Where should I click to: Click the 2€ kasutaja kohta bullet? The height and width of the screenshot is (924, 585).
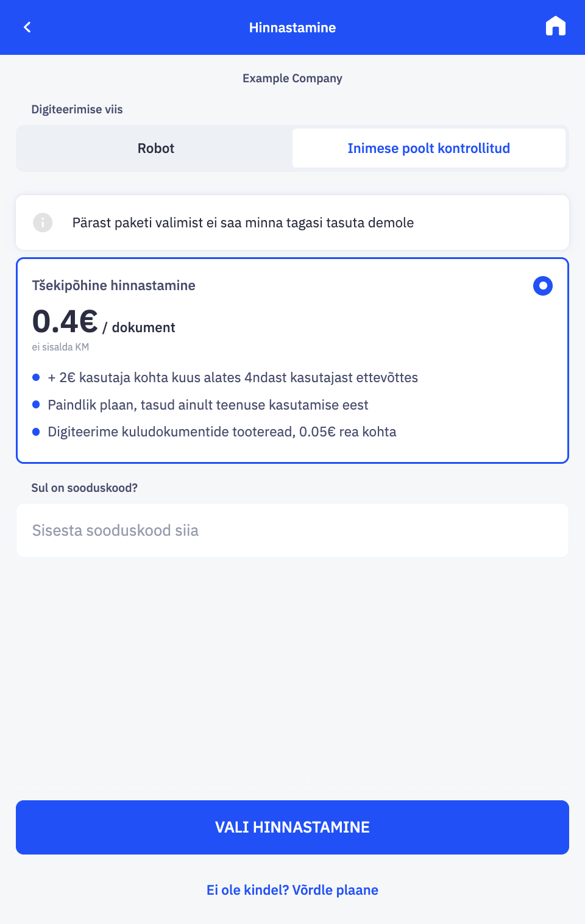point(233,377)
